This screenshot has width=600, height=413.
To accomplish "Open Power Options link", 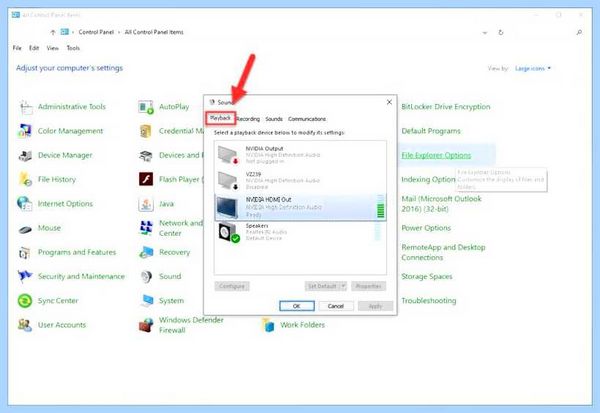I will click(x=426, y=228).
